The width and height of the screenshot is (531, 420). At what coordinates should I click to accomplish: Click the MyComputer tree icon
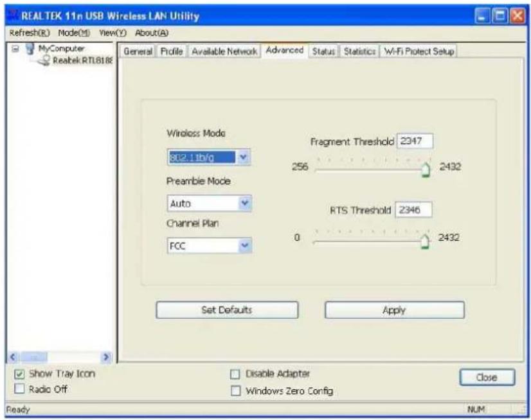point(30,49)
